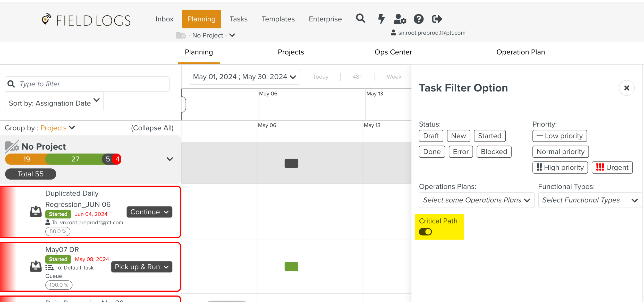This screenshot has width=644, height=302.
Task: Click the search magnifier icon in header
Action: (360, 19)
